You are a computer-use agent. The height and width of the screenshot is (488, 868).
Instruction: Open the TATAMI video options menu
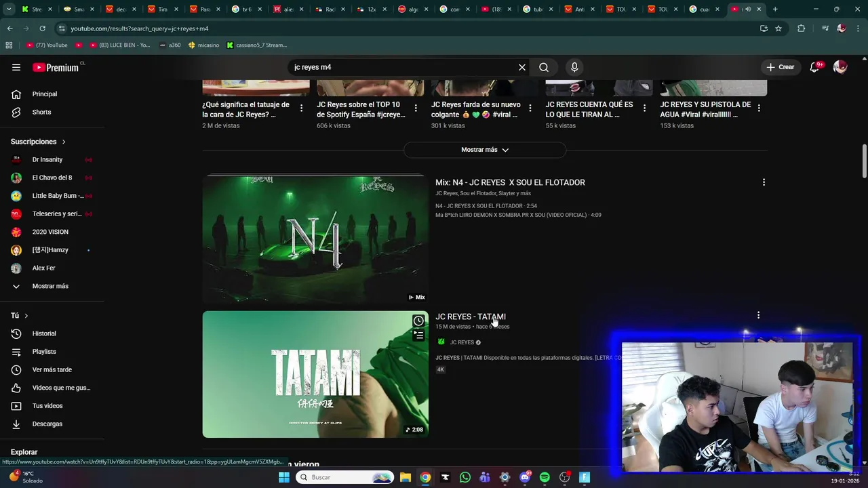click(758, 315)
